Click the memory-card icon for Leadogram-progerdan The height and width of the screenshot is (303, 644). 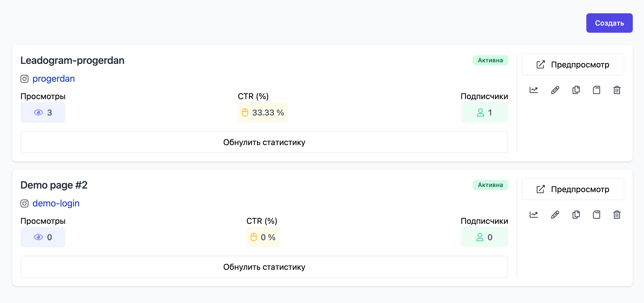tap(597, 90)
